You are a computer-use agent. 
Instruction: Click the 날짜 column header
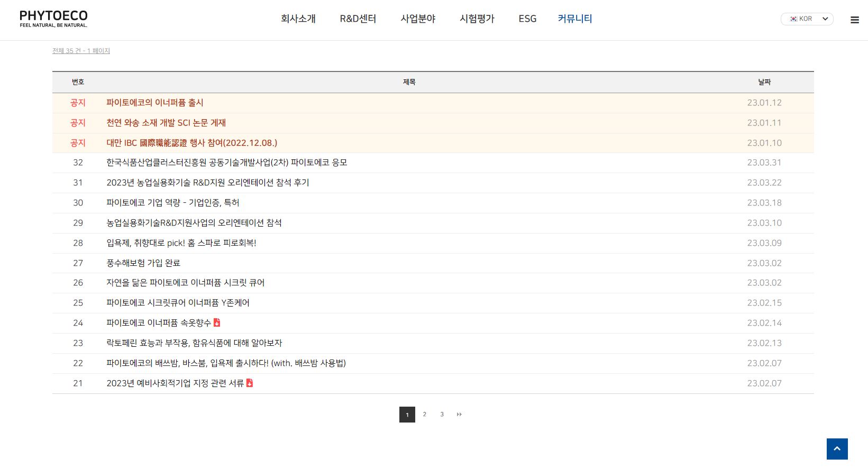(x=764, y=82)
